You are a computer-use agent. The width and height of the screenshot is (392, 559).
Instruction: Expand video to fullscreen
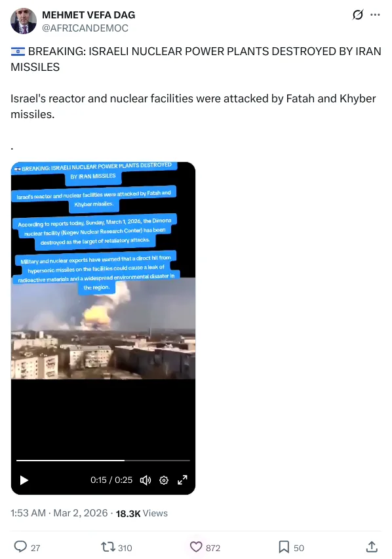pos(182,480)
